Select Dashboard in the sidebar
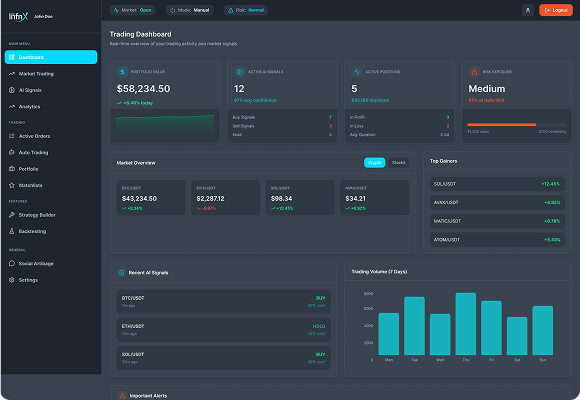 click(x=51, y=57)
